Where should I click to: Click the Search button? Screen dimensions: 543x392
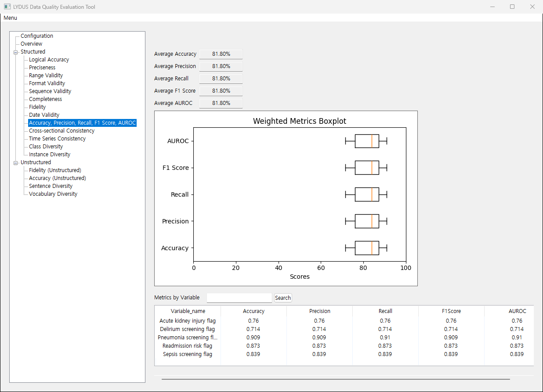tap(283, 298)
